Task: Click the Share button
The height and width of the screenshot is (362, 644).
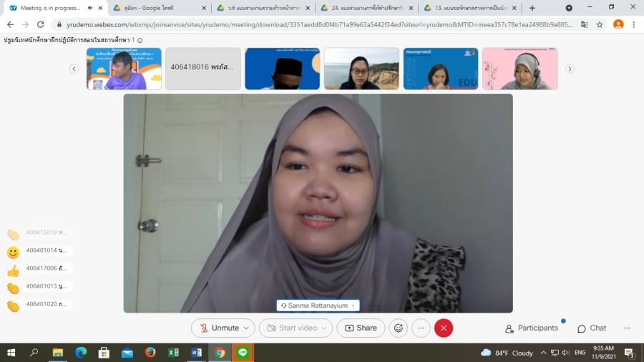Action: [x=361, y=328]
